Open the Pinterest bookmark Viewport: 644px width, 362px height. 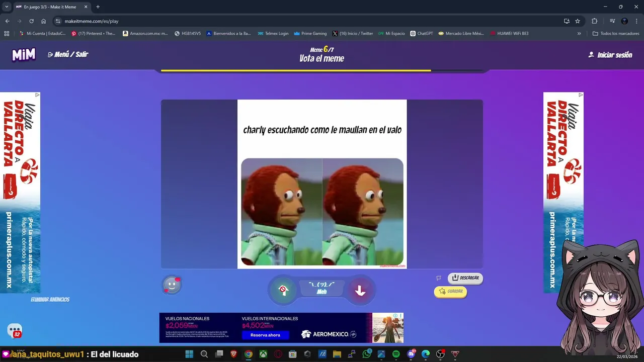[94, 34]
